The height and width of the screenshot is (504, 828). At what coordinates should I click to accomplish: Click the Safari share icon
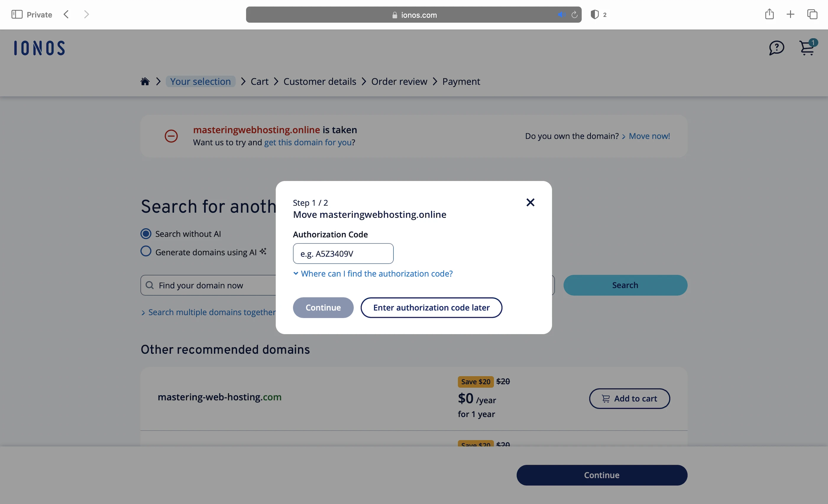[x=769, y=14]
